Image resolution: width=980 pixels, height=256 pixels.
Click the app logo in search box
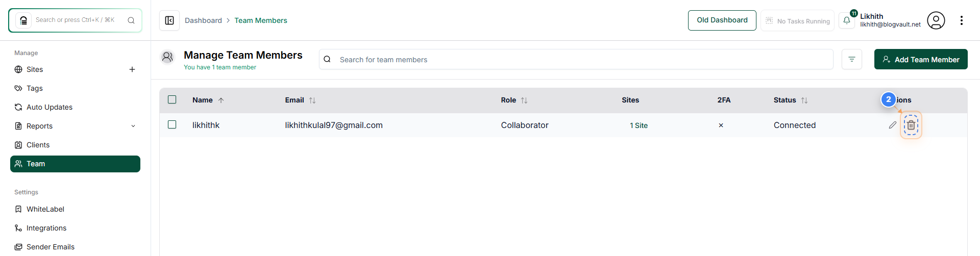click(x=23, y=20)
